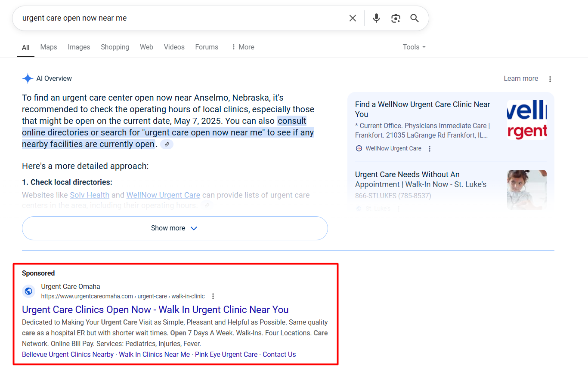Viewport: 588px width, 368px height.
Task: Click St. Luke's child photo thumbnail
Action: tap(527, 190)
